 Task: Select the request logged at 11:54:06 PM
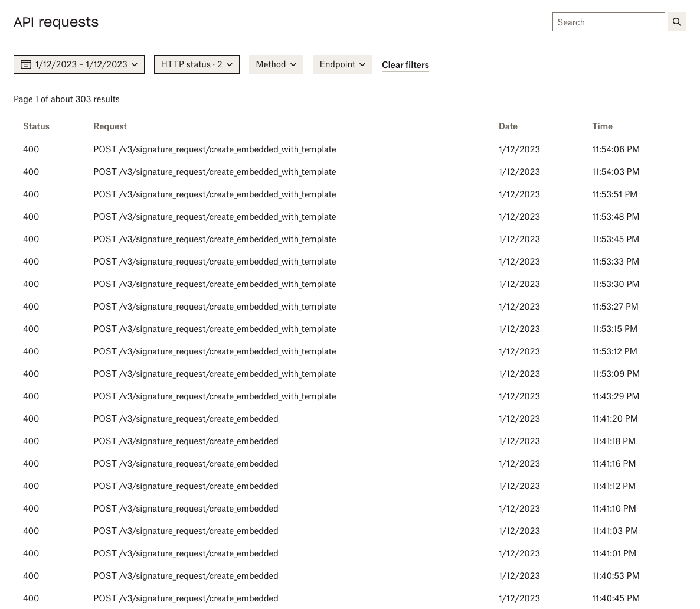(x=214, y=149)
